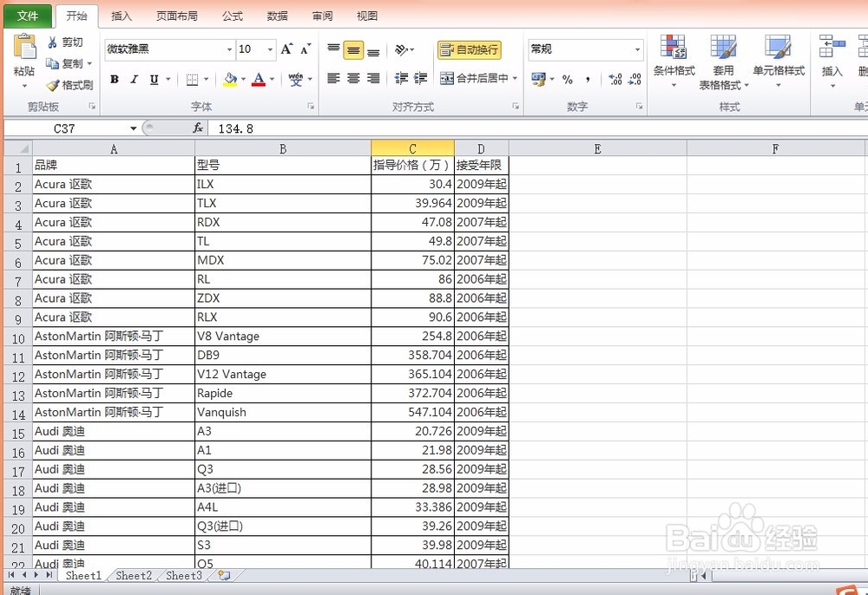868x595 pixels.
Task: Center cell text horizontally
Action: tap(353, 79)
